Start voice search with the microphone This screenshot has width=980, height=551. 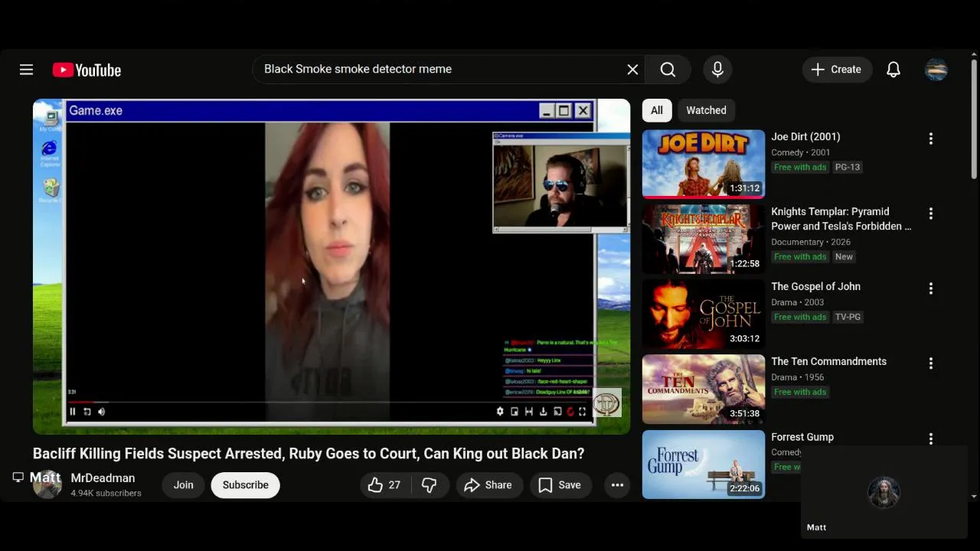(717, 70)
